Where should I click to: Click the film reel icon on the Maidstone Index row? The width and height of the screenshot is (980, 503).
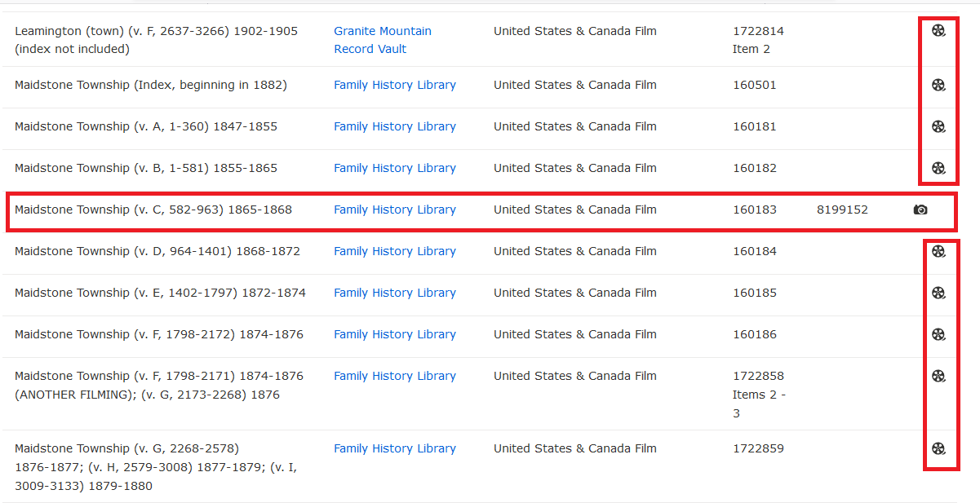(x=939, y=85)
